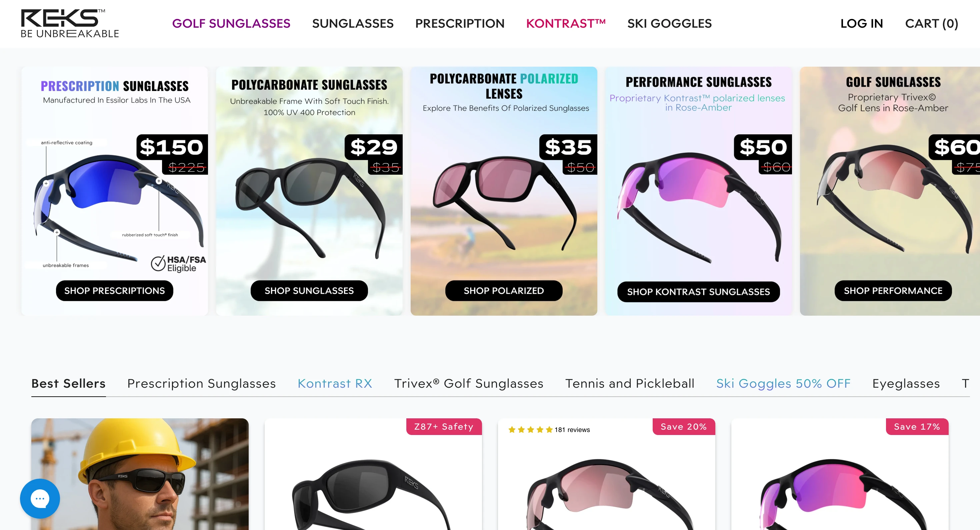Open the hard hat worker product thumbnail

pyautogui.click(x=140, y=474)
